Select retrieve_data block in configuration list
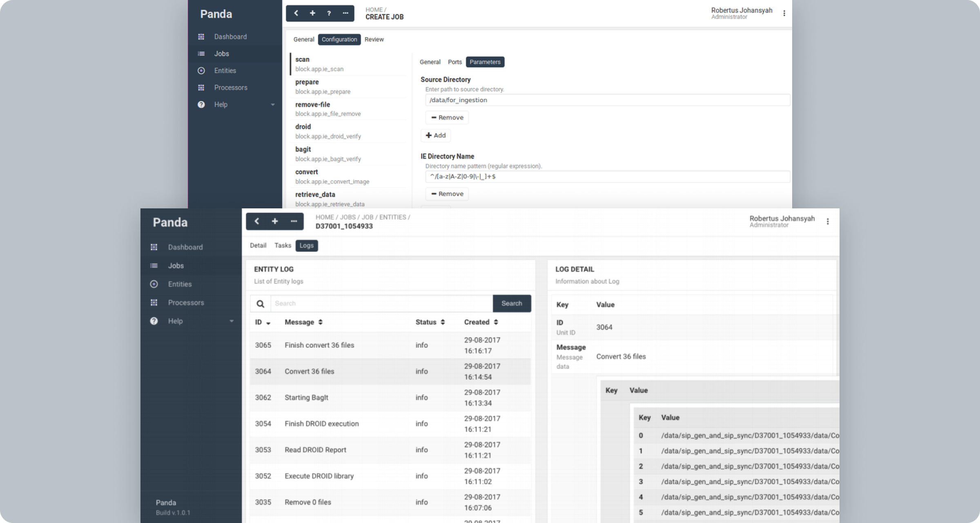 pyautogui.click(x=348, y=199)
